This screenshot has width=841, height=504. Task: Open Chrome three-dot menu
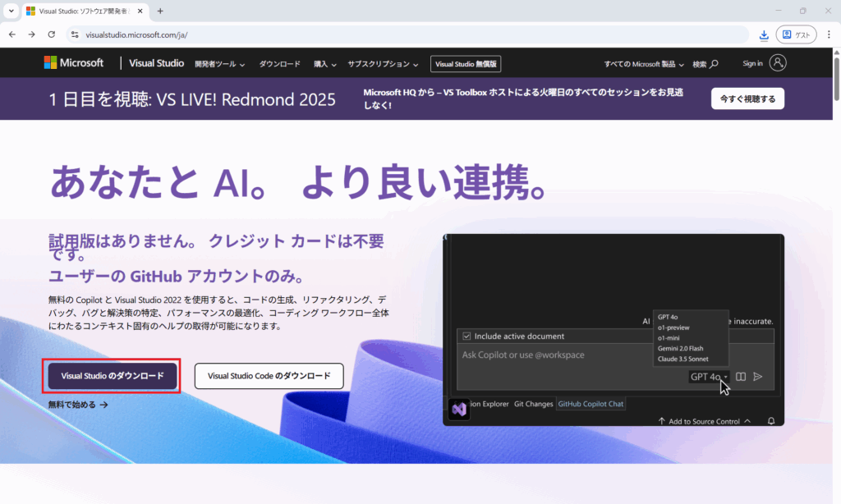[x=829, y=34]
